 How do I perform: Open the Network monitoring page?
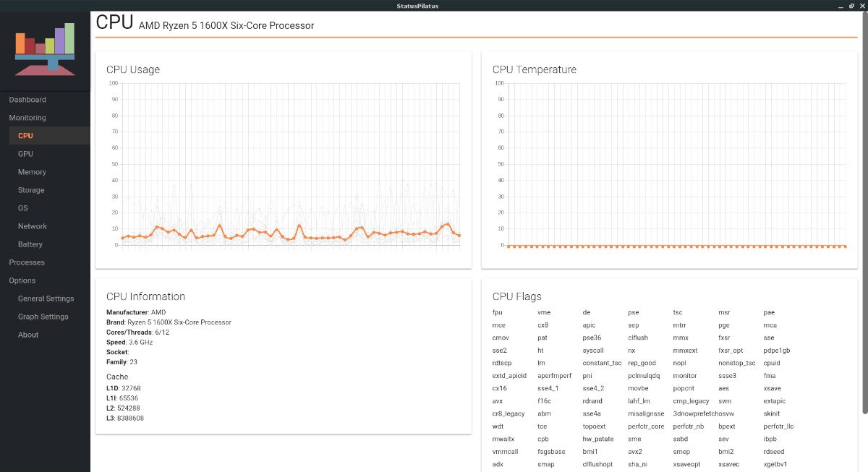33,226
